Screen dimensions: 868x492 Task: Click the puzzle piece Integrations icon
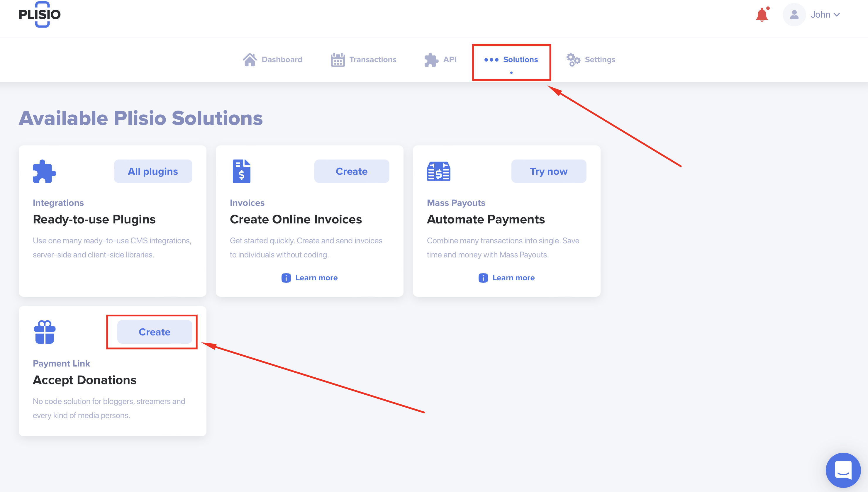tap(45, 171)
